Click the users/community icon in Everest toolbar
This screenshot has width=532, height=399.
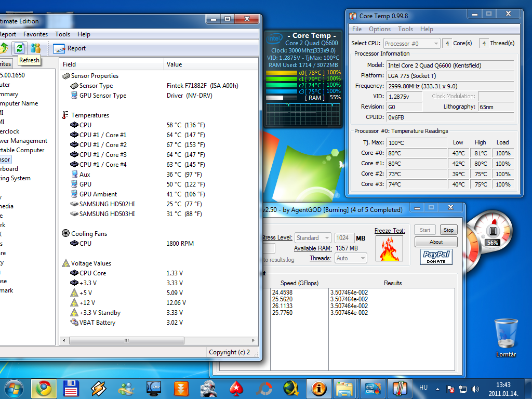[x=35, y=48]
